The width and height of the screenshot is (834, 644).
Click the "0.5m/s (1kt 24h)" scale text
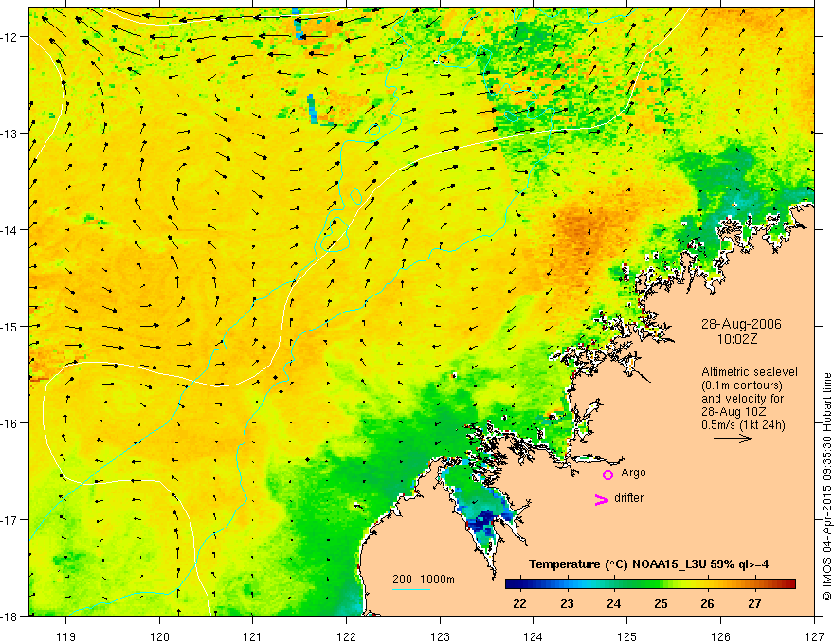click(x=744, y=425)
